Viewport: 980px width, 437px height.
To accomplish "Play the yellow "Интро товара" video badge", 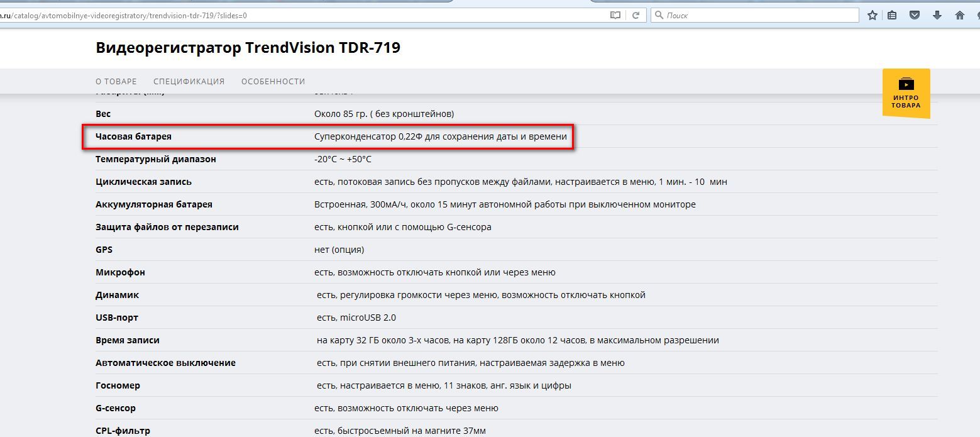I will [x=906, y=92].
